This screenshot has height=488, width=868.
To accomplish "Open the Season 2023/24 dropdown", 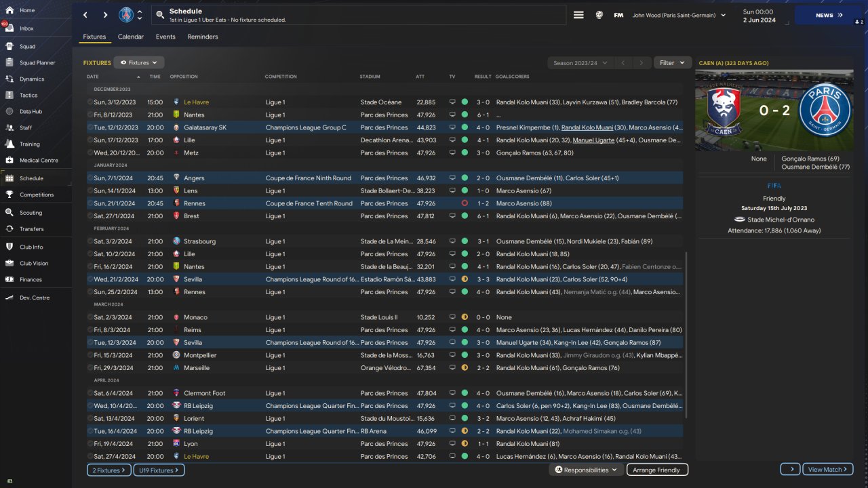I will point(580,62).
